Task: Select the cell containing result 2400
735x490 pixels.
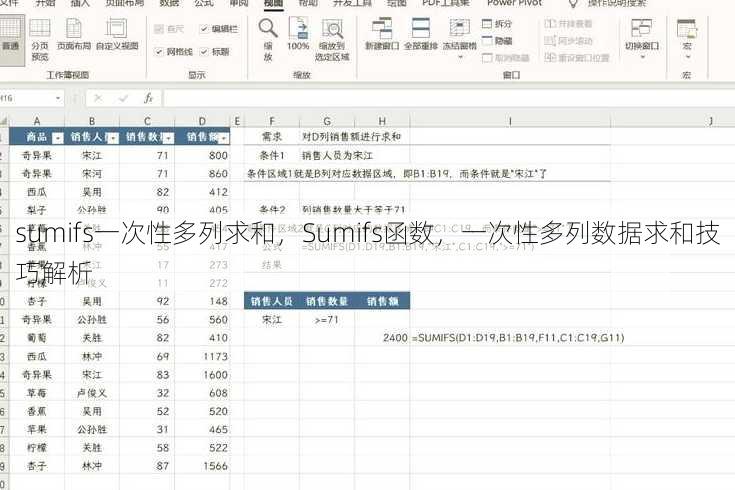Action: point(382,338)
